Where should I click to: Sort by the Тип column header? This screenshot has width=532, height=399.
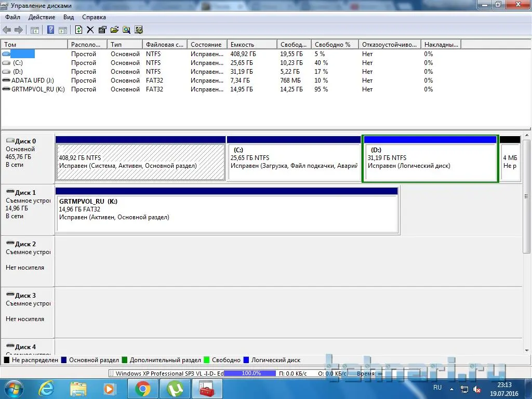[125, 45]
